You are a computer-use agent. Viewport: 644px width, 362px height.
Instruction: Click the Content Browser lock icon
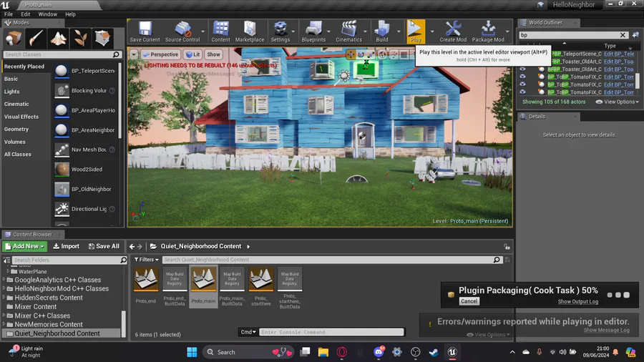click(x=507, y=246)
